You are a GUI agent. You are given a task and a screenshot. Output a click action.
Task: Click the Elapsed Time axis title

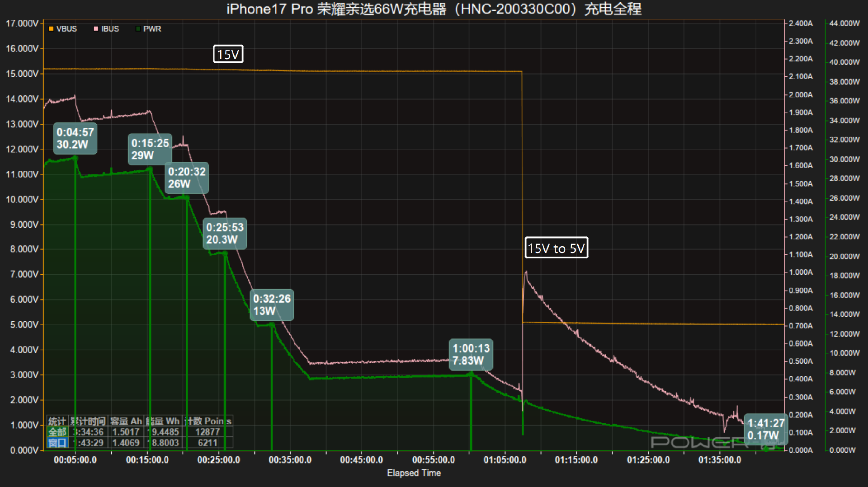pos(414,473)
